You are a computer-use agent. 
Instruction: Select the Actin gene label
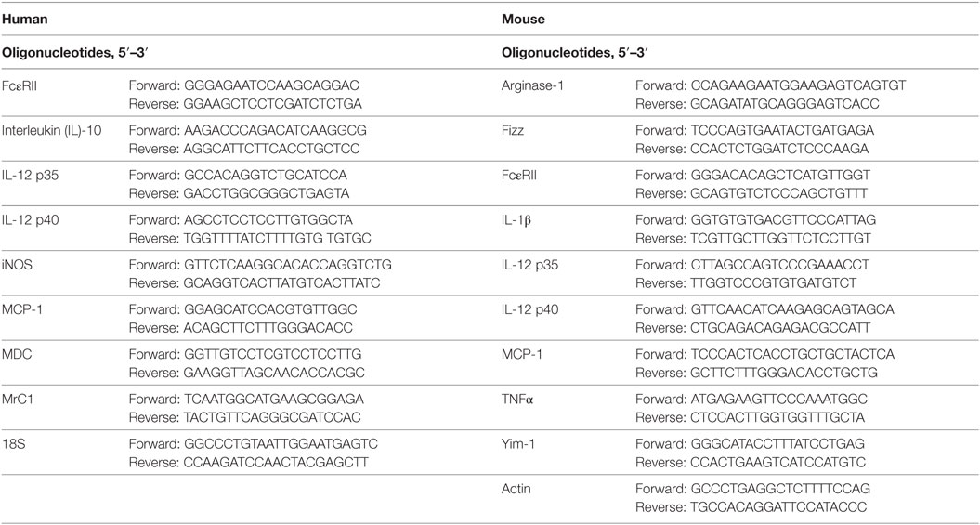click(516, 490)
